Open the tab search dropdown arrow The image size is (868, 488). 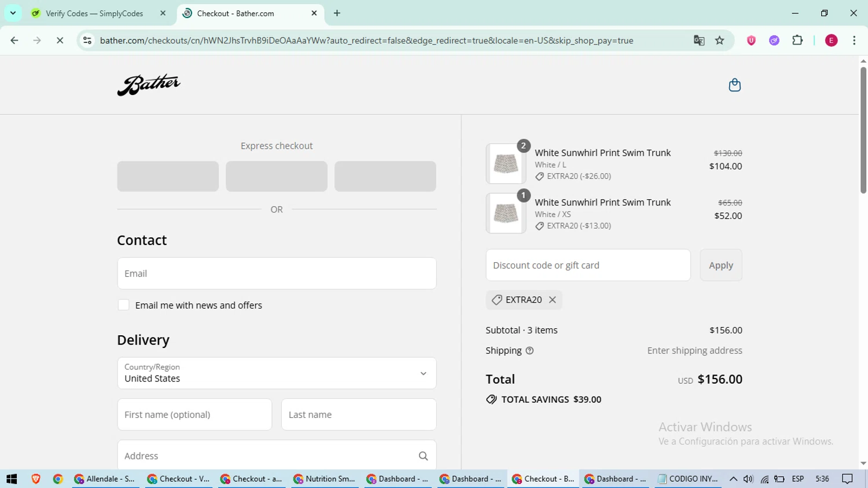pos(13,13)
